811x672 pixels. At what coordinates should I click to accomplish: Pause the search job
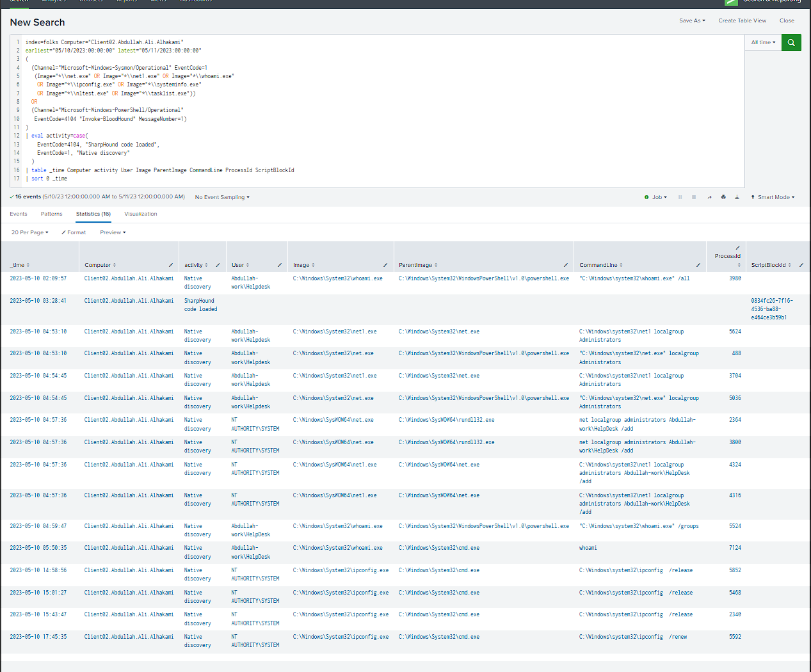680,197
